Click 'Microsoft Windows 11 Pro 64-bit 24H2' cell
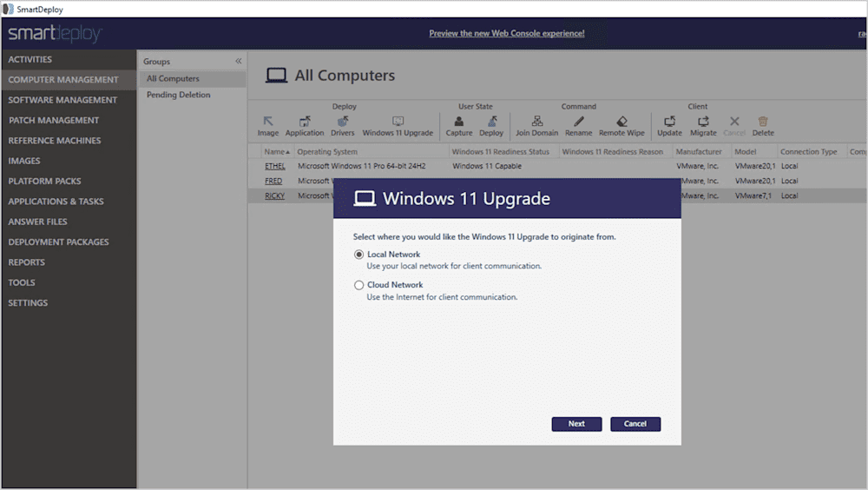Viewport: 868px width, 490px height. tap(361, 166)
